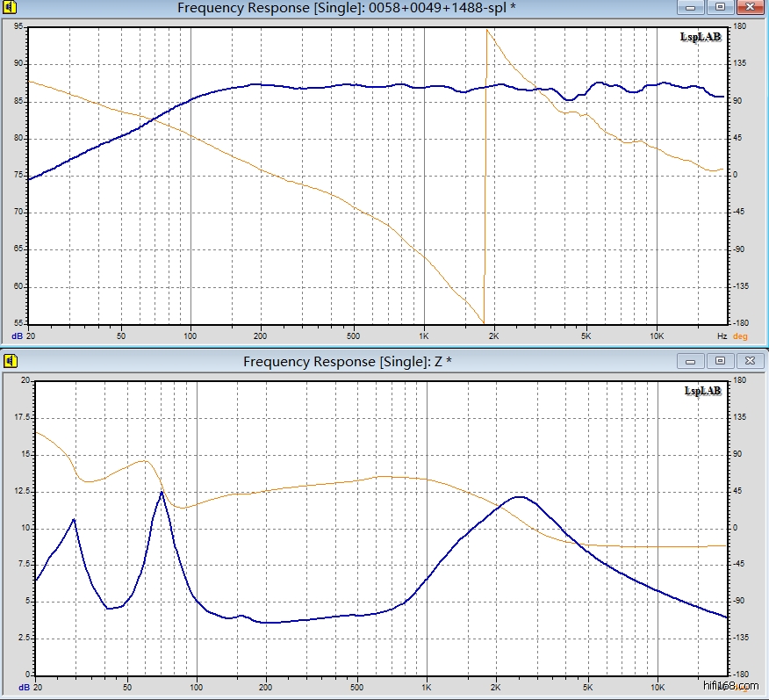769x700 pixels.
Task: Click the vertical phase wrap line in SPL plot
Action: click(x=485, y=176)
